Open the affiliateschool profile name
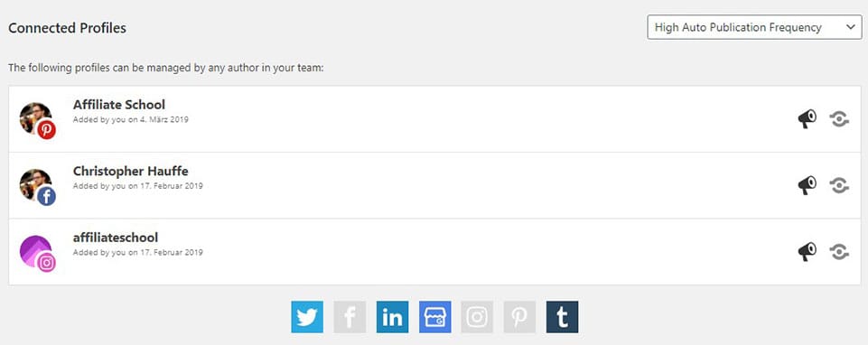This screenshot has height=345, width=868. click(x=116, y=238)
